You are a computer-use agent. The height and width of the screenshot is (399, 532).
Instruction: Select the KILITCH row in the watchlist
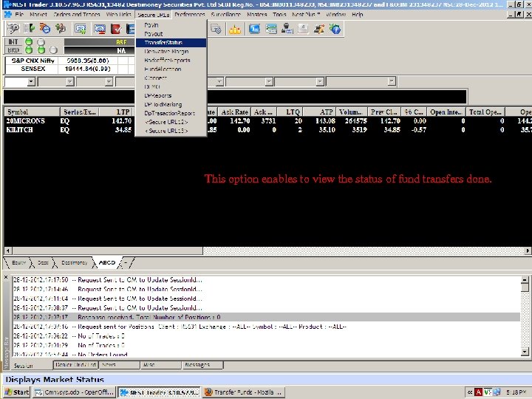point(267,130)
